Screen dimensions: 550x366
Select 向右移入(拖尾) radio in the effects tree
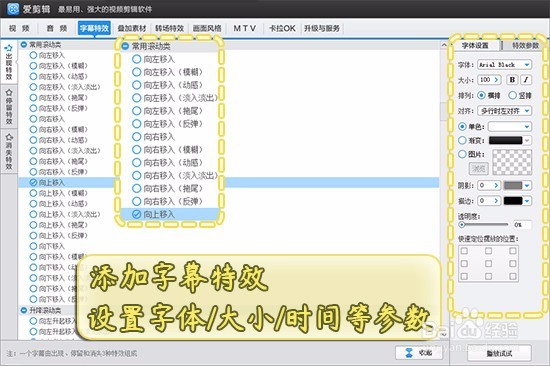click(x=33, y=161)
